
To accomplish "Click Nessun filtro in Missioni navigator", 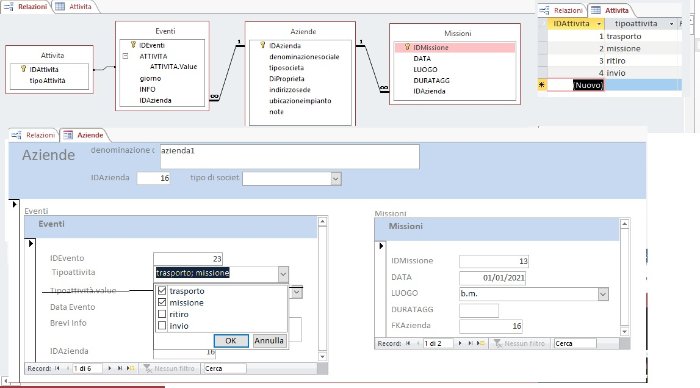I will coord(520,343).
